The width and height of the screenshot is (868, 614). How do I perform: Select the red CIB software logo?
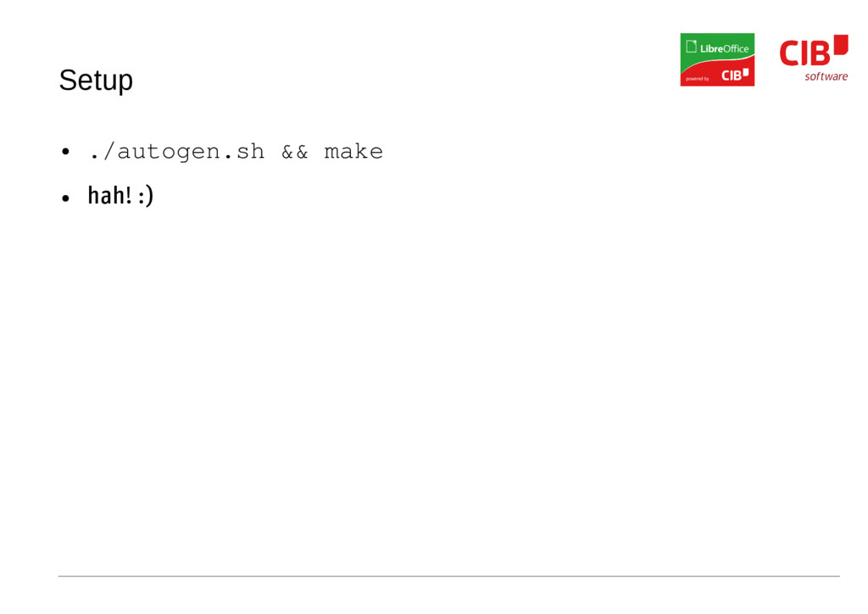point(814,59)
